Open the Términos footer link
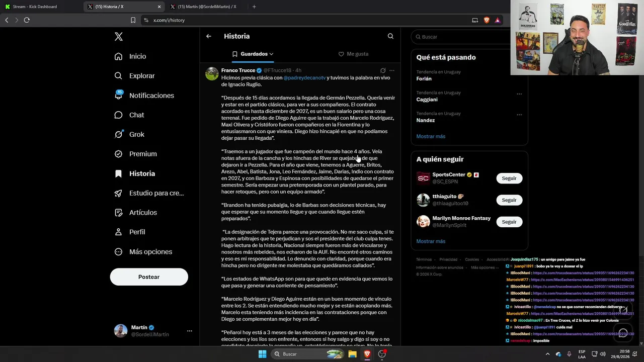Viewport: 644px width, 362px height. (424, 259)
